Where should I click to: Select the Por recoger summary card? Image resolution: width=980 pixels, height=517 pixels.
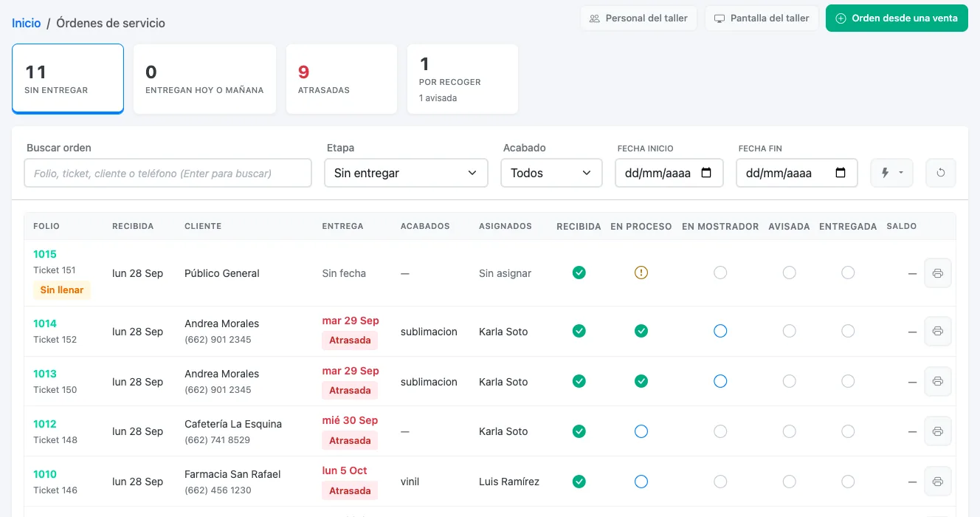click(x=463, y=79)
